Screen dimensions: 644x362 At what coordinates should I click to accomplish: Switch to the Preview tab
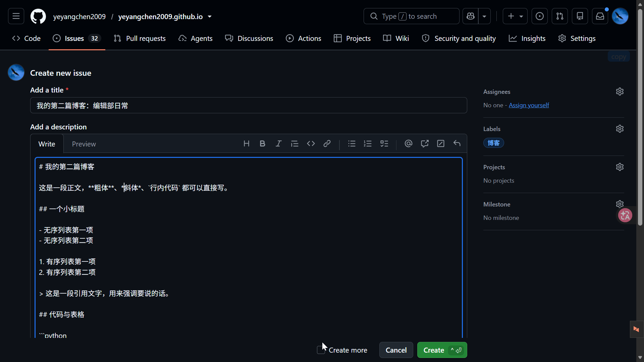coord(84,144)
